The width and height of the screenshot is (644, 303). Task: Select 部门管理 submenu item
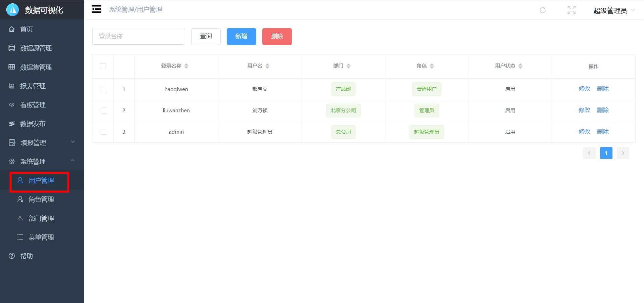42,218
